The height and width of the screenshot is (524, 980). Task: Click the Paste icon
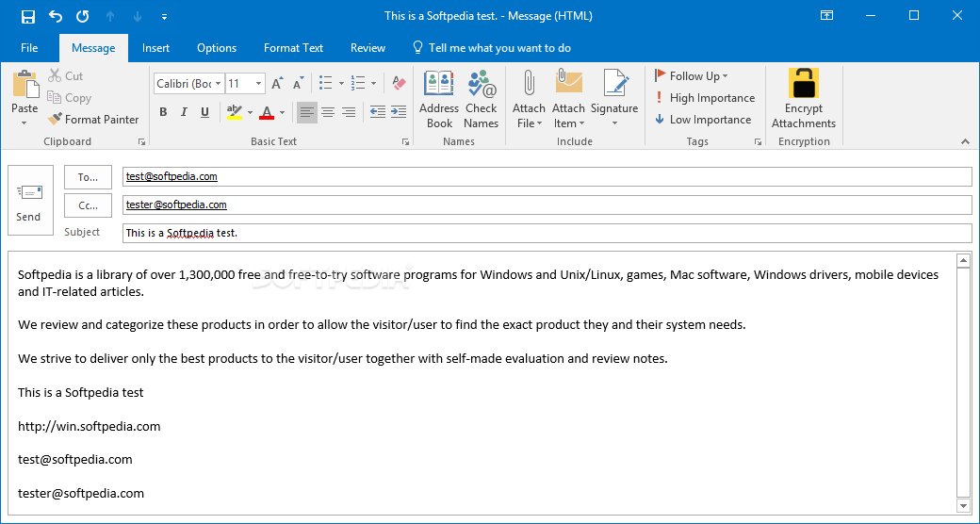coord(25,85)
